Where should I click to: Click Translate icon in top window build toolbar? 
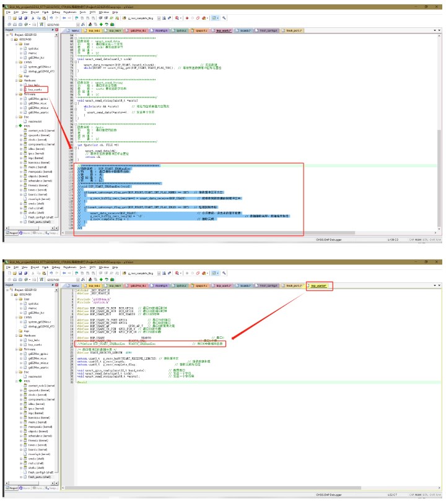pyautogui.click(x=9, y=24)
